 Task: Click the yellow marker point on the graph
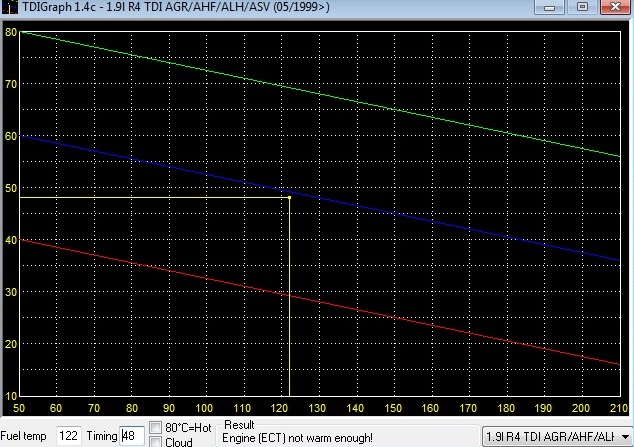(x=289, y=197)
